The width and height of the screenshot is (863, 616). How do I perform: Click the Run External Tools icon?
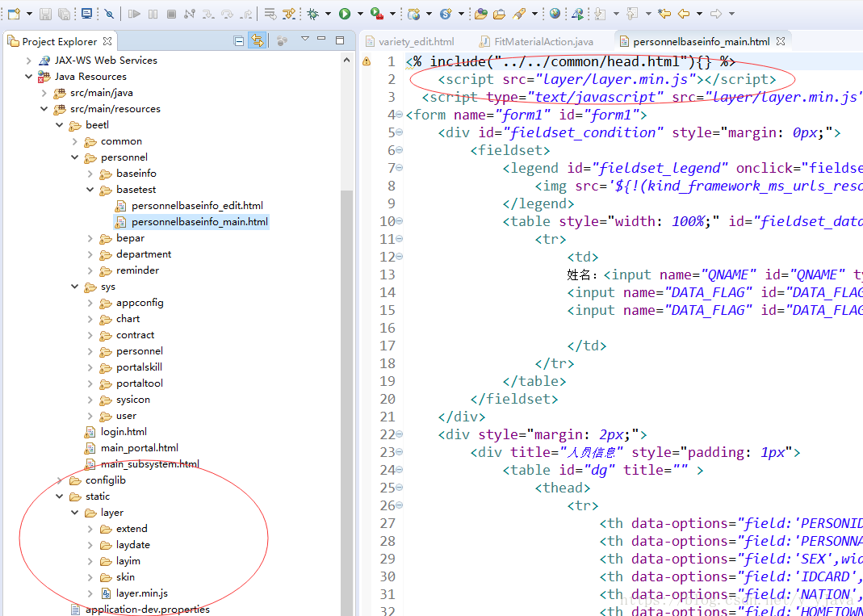tap(377, 13)
